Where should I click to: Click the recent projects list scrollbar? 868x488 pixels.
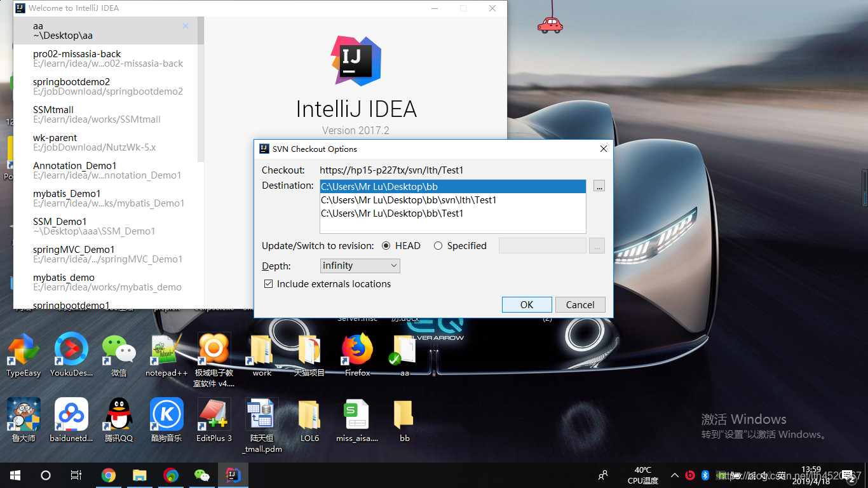point(201,89)
